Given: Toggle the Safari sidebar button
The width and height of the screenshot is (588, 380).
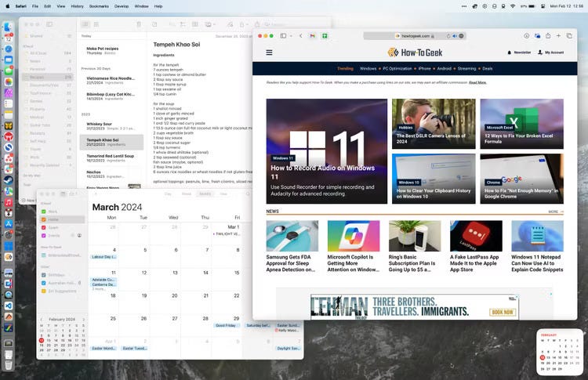Looking at the screenshot, I should [283, 36].
